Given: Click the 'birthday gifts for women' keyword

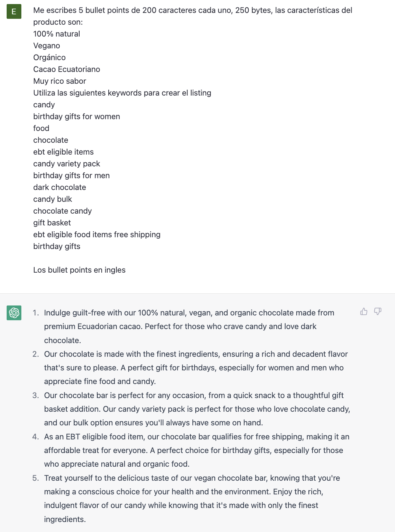Looking at the screenshot, I should tap(76, 117).
